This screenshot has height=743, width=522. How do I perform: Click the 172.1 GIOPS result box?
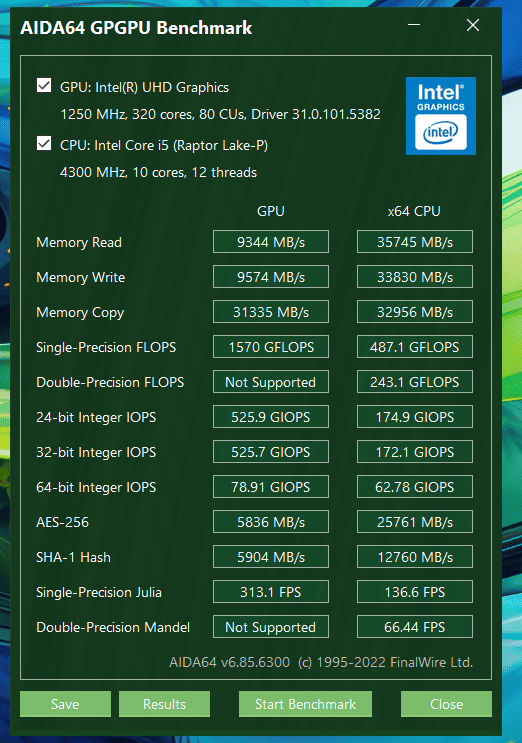click(414, 452)
